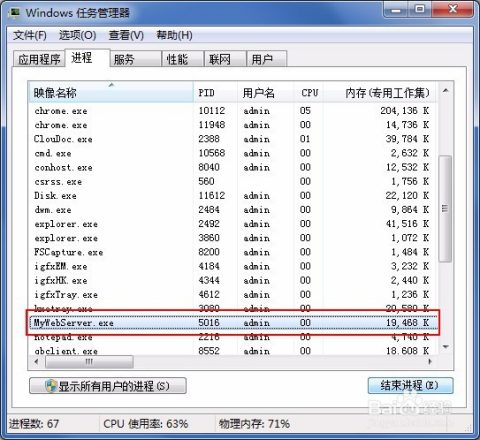Switch to the 用户 tab
The width and height of the screenshot is (480, 440).
click(267, 59)
